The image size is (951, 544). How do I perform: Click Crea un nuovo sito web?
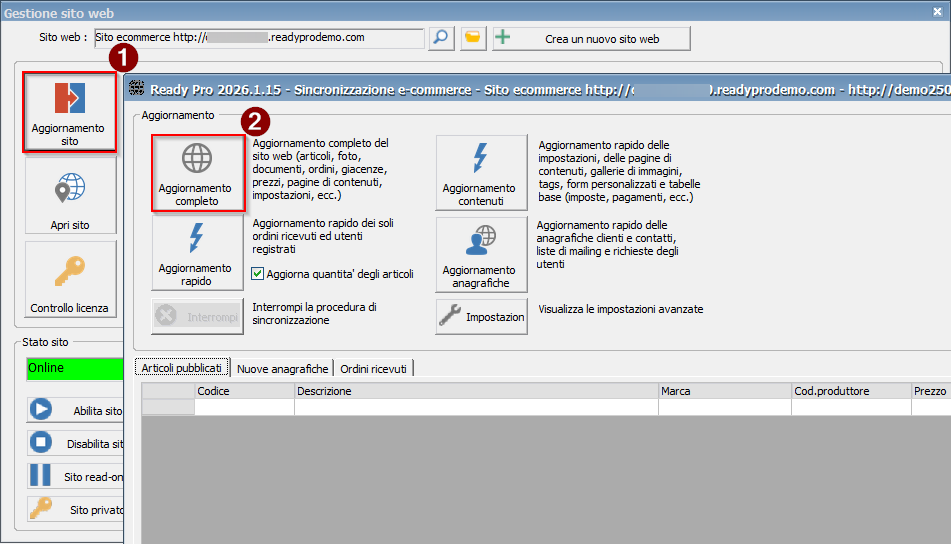tap(591, 38)
